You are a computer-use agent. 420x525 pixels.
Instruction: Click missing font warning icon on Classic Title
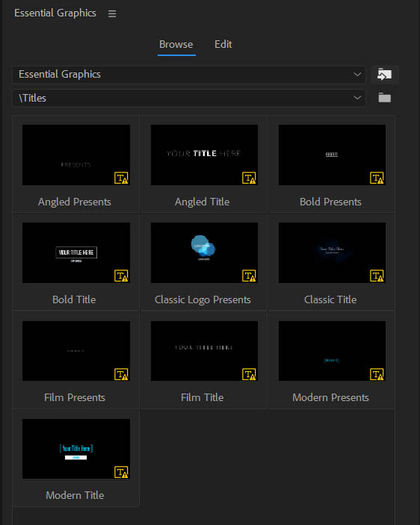(x=377, y=276)
